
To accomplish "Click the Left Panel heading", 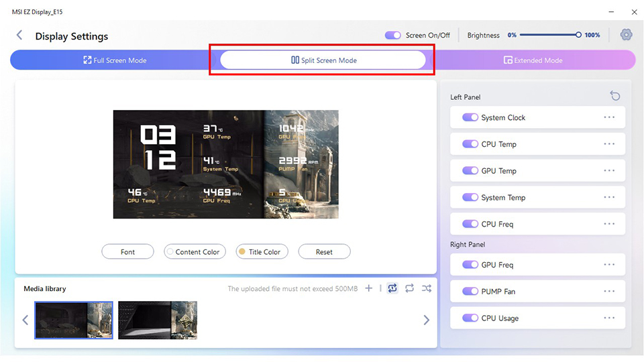I will tap(466, 97).
